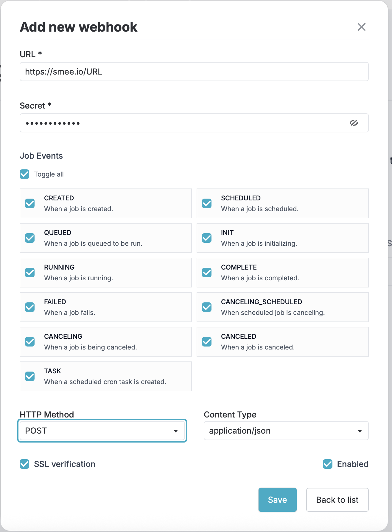Reveal the hidden Secret value
Image resolution: width=392 pixels, height=532 pixels.
coord(354,123)
